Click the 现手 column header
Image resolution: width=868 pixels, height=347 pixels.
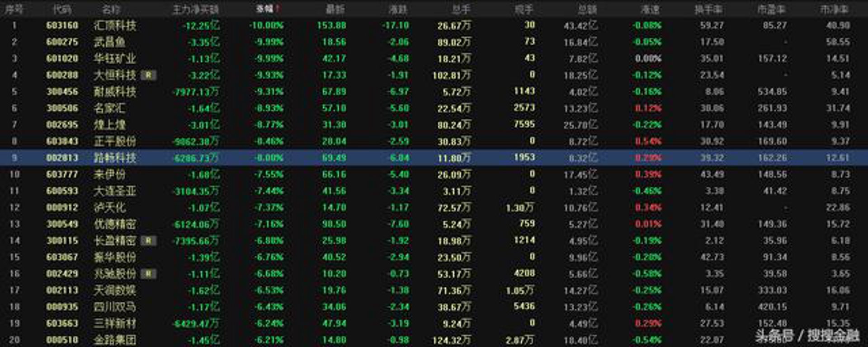coord(524,9)
